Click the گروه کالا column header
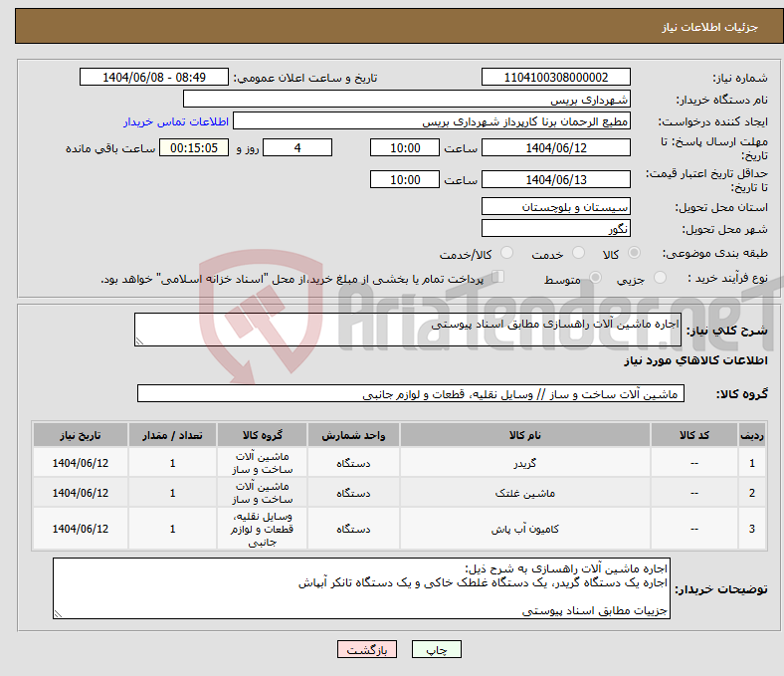 (x=262, y=435)
